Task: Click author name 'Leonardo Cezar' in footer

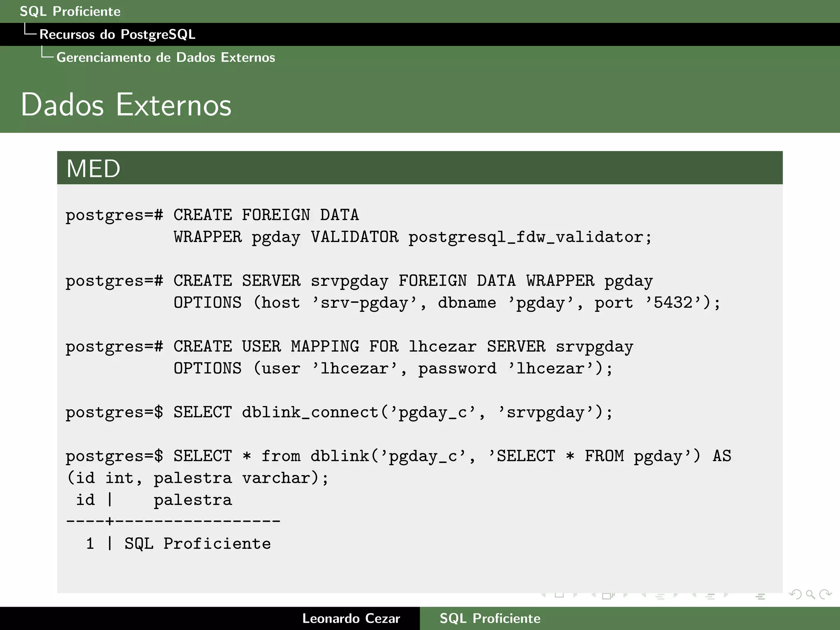Action: (x=351, y=619)
